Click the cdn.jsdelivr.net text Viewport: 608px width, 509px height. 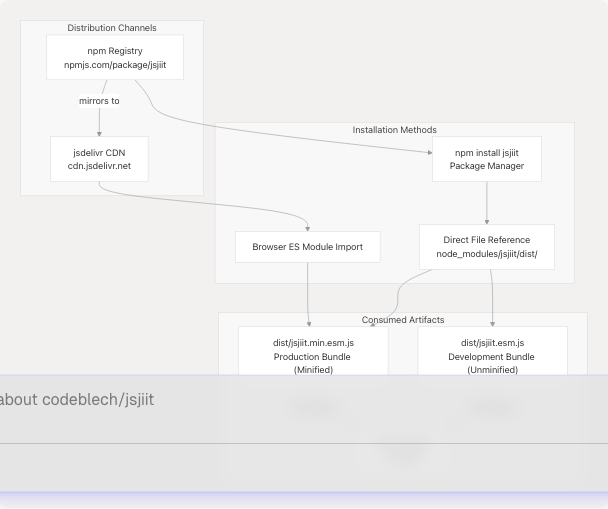[99, 166]
